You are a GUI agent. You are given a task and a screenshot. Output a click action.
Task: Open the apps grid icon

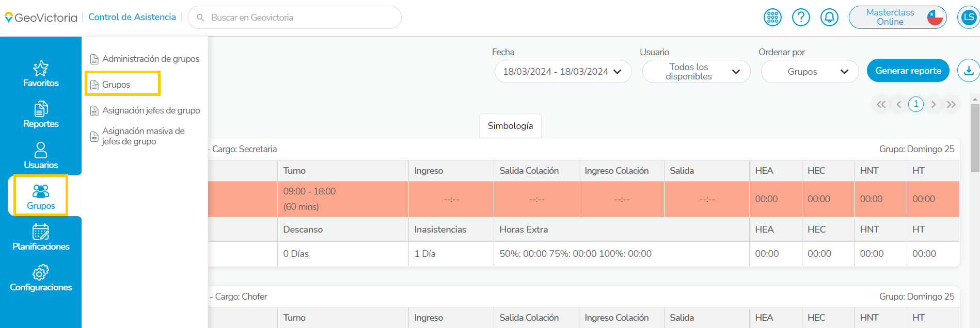772,18
